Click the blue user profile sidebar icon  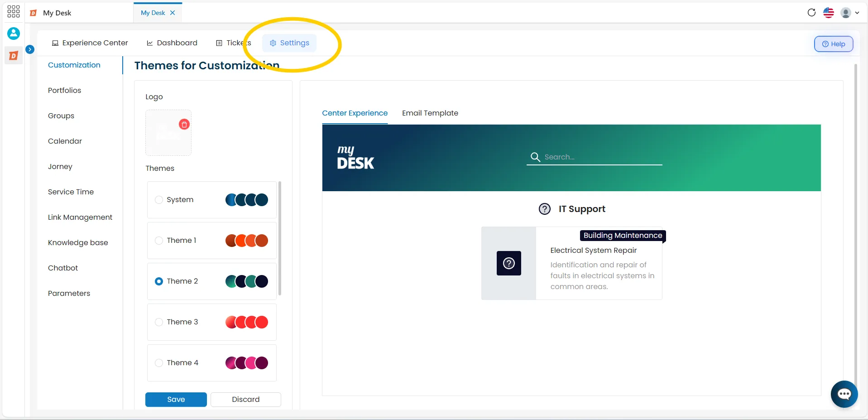(x=14, y=33)
